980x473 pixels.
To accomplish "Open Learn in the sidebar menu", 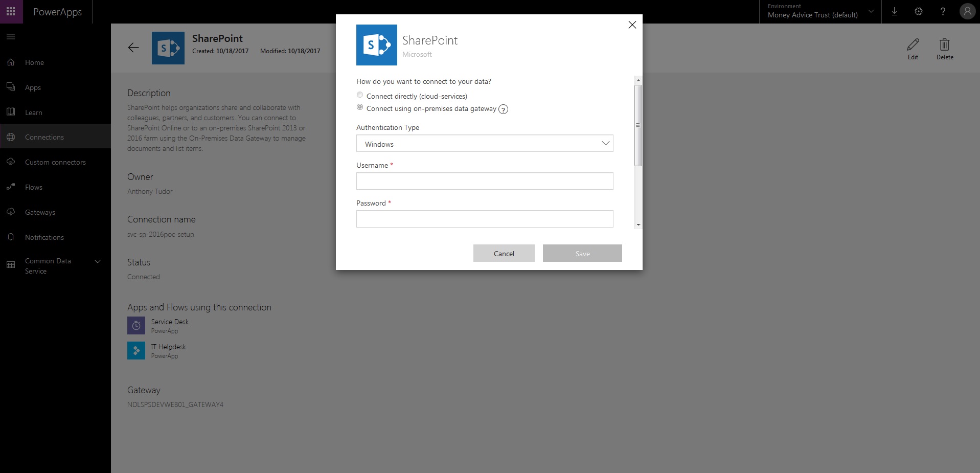I will coord(34,112).
